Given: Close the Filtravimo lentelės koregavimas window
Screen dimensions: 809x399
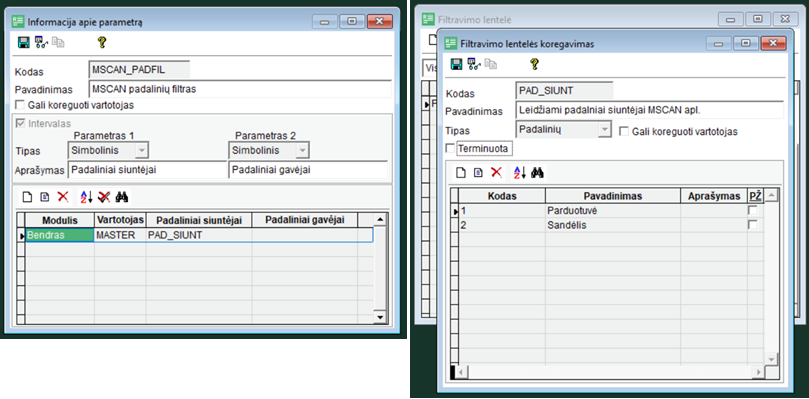Looking at the screenshot, I should pyautogui.click(x=773, y=43).
